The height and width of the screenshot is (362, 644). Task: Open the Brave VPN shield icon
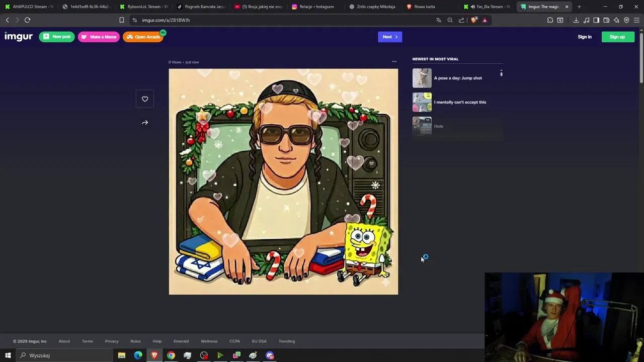626,20
